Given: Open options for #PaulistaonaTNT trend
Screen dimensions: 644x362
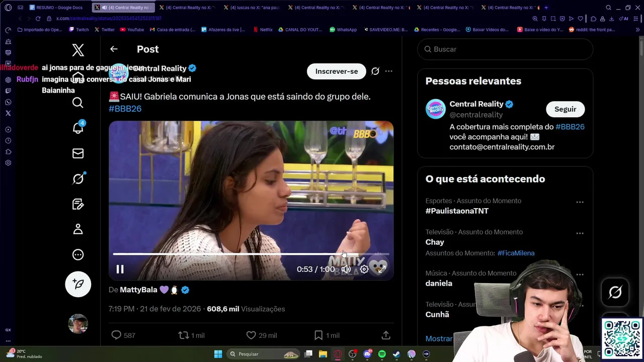Looking at the screenshot, I should [580, 202].
